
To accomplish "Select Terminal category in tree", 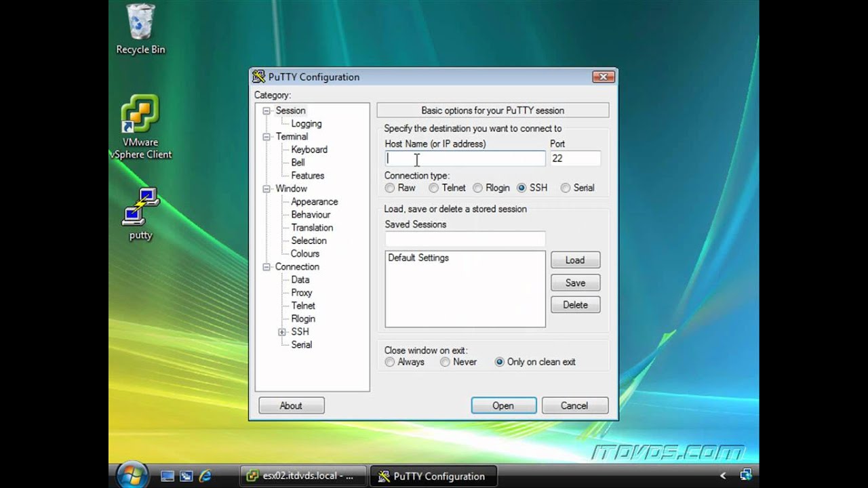I will point(292,136).
